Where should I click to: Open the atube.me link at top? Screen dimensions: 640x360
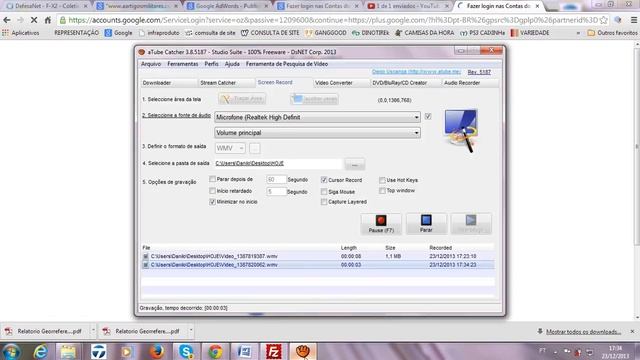coord(416,72)
